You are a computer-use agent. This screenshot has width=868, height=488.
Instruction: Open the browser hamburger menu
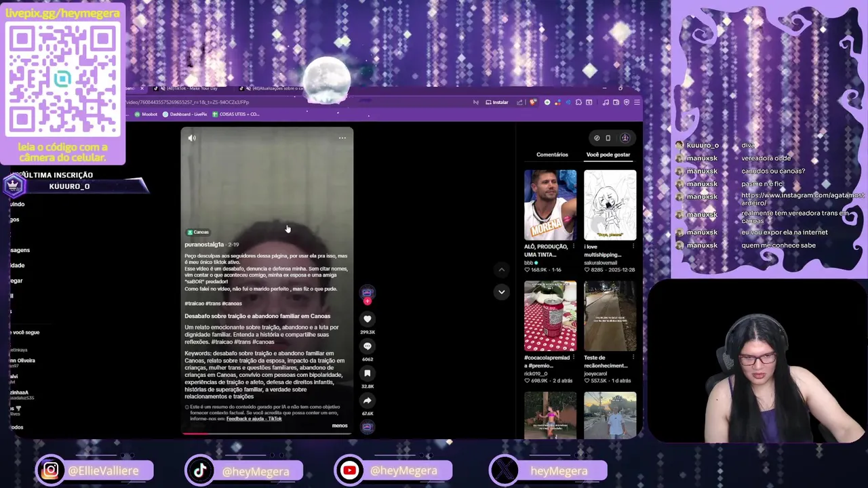point(637,102)
